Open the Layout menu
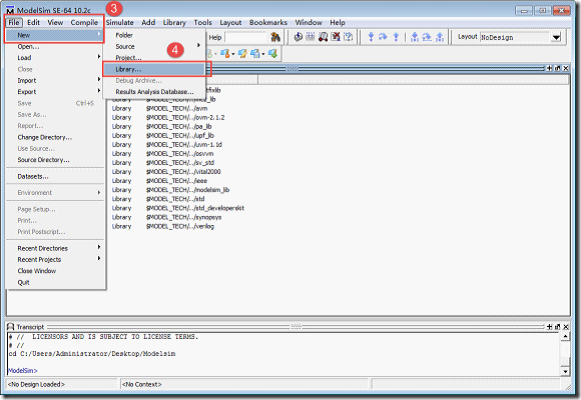Image resolution: width=581 pixels, height=400 pixels. tap(230, 22)
